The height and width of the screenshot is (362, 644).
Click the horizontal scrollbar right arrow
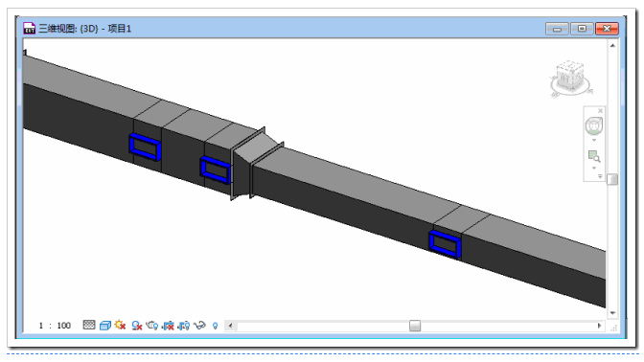tap(600, 326)
